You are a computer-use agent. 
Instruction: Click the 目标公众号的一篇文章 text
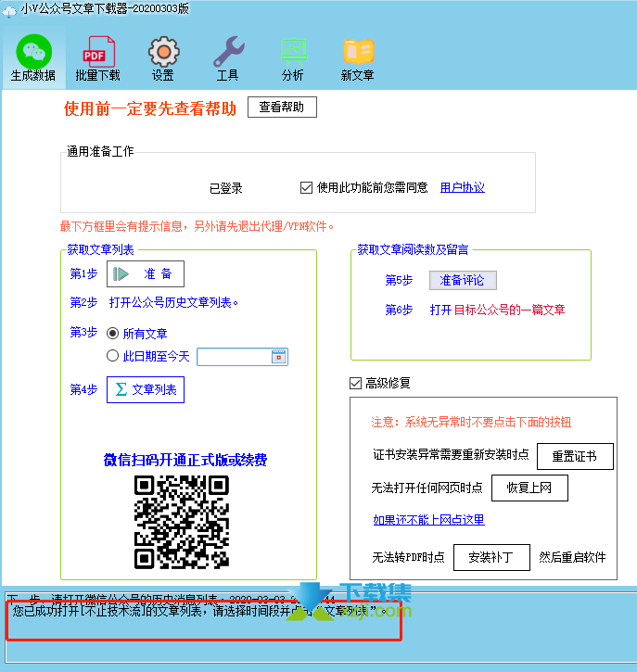pos(509,310)
